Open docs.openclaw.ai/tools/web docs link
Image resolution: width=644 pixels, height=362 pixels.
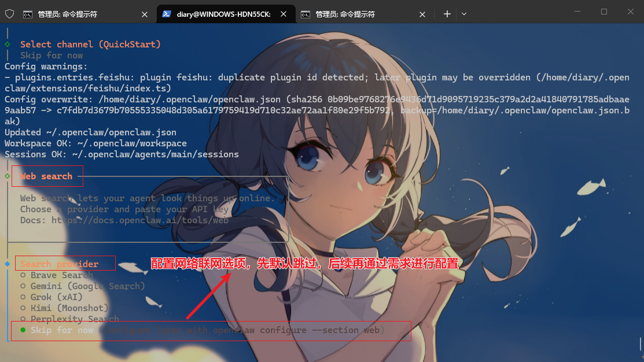click(140, 220)
